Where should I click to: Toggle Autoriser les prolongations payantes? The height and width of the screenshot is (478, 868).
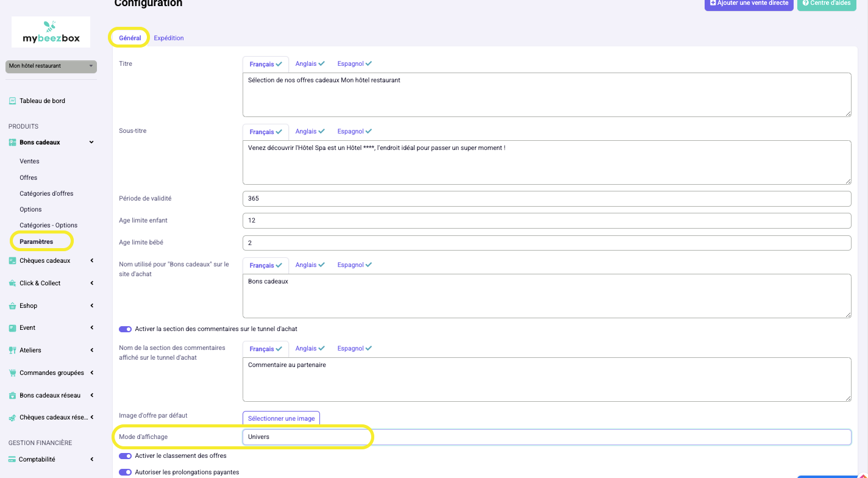click(x=125, y=472)
